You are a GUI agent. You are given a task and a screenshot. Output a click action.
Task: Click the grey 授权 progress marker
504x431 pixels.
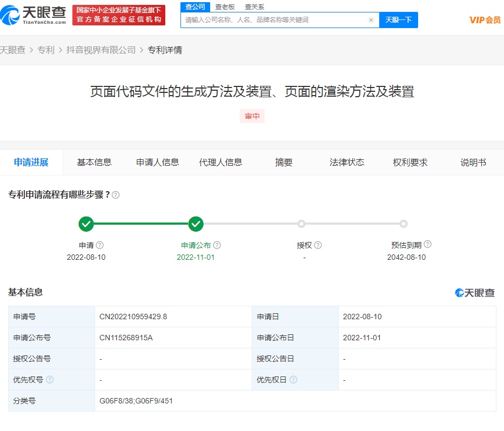tap(301, 224)
